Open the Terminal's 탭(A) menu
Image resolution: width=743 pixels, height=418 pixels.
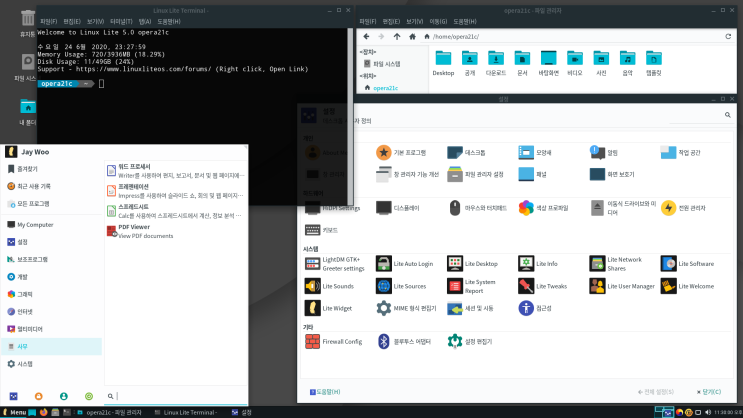(145, 21)
